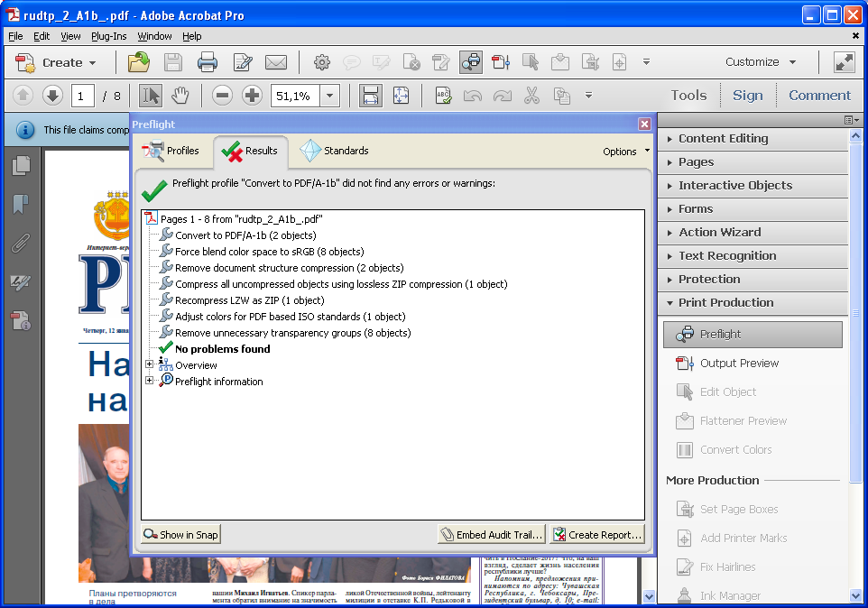
Task: Open the Tools pane
Action: pos(688,95)
